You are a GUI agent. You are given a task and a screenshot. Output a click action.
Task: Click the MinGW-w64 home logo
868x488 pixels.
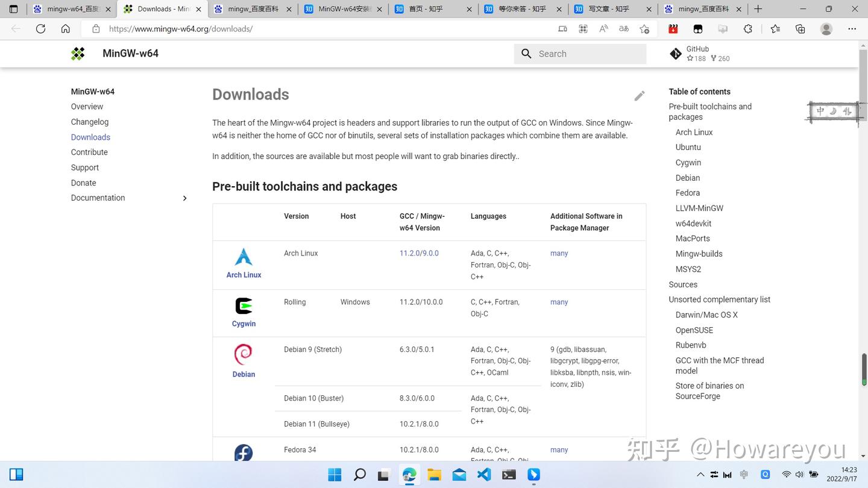78,54
